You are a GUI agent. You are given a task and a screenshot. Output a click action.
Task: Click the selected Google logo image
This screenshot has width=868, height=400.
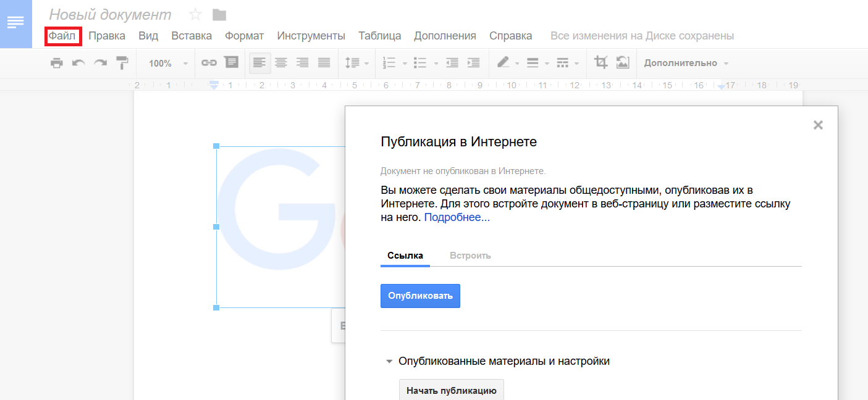280,227
